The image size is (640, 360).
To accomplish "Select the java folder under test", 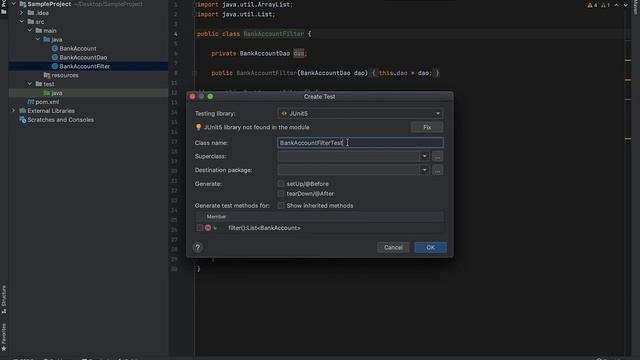I will pyautogui.click(x=57, y=93).
